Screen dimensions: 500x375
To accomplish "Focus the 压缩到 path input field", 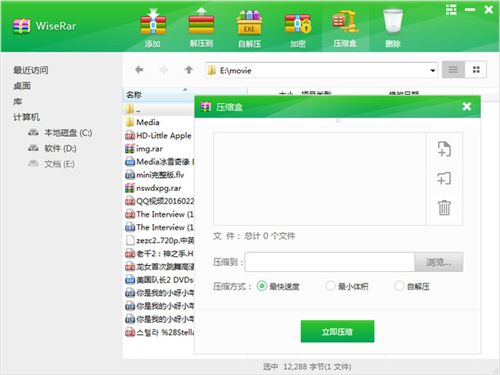I will tap(330, 262).
